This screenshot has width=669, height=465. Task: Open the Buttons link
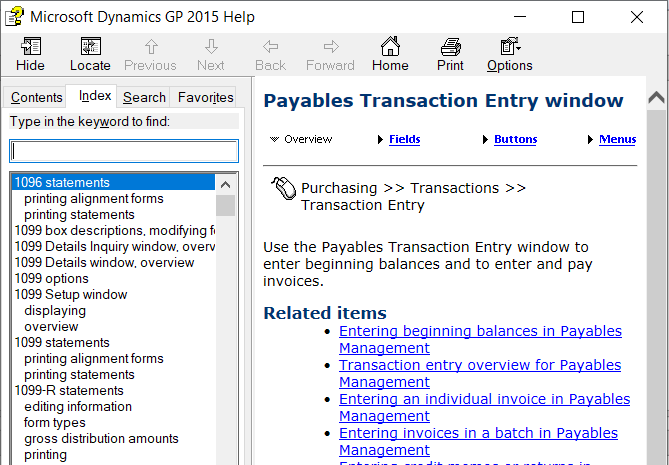(515, 140)
